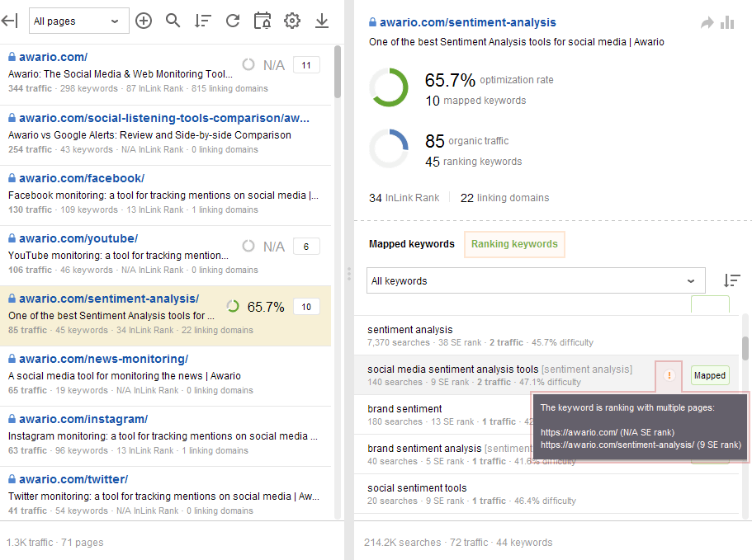Open the settings gear icon
The width and height of the screenshot is (752, 560).
[292, 21]
